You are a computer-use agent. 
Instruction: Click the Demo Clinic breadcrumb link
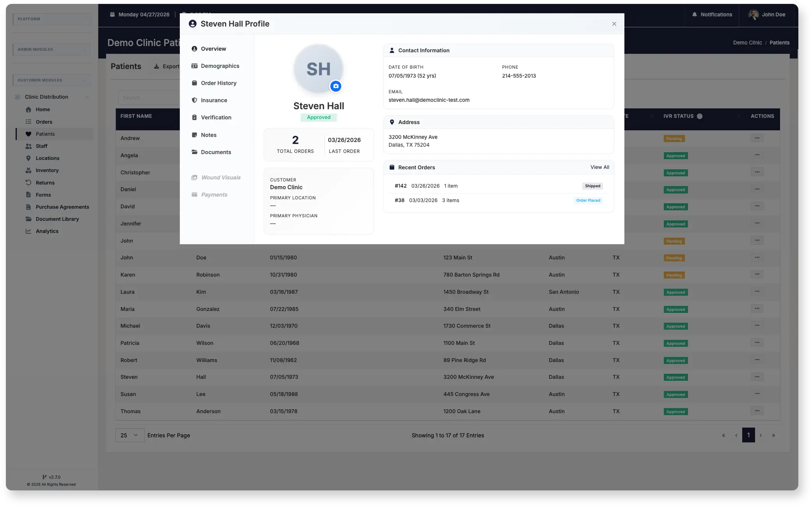click(747, 43)
